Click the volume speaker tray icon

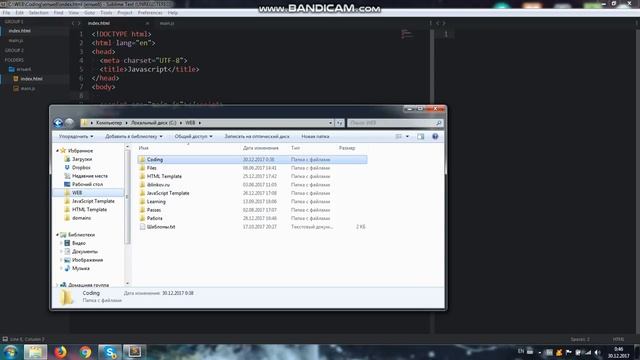(597, 352)
